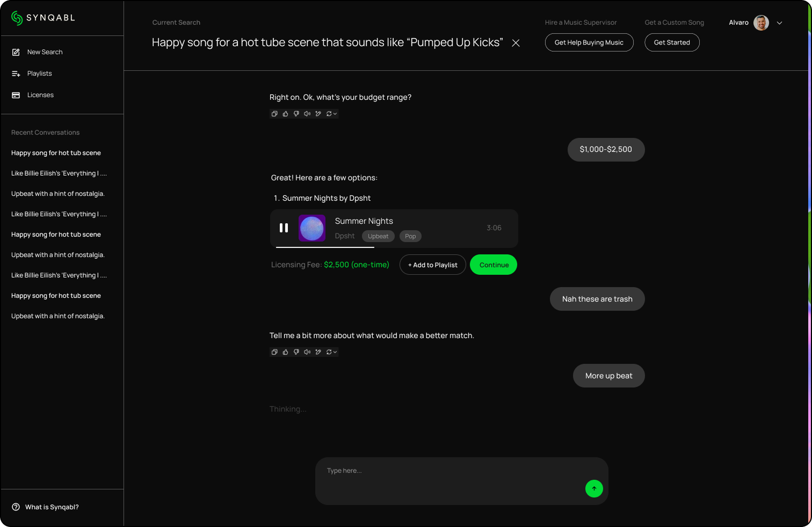The image size is (812, 527).
Task: Pause the Summer Nights track
Action: point(284,228)
